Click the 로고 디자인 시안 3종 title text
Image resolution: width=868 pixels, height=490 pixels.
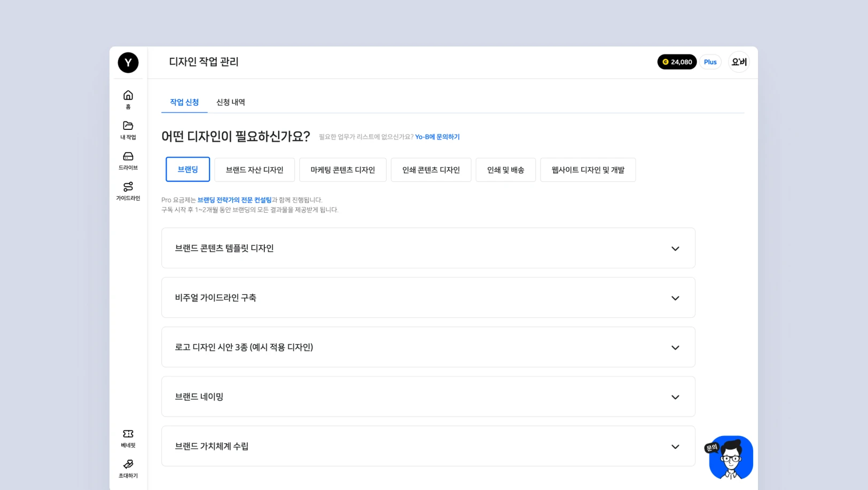[x=244, y=347]
